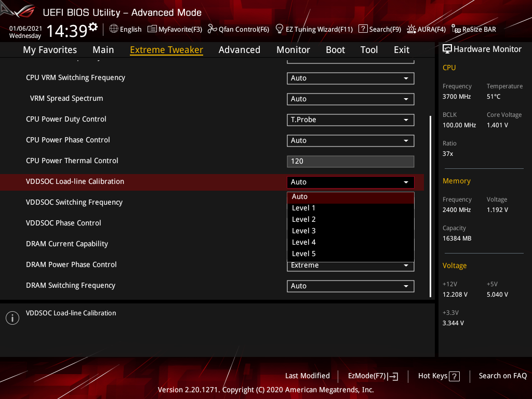Click the 14:39 clock display
Viewport: 532px width, 399px height.
tap(67, 31)
